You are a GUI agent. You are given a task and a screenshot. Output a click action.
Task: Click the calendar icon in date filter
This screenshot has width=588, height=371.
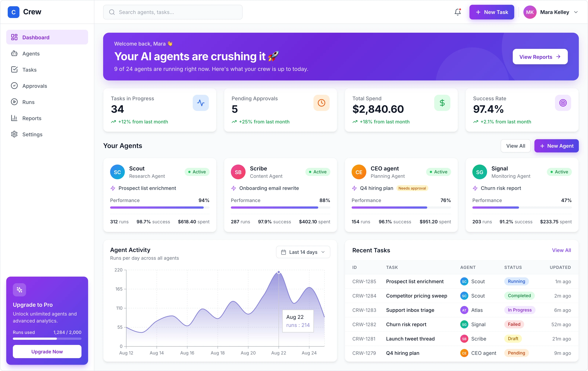(x=284, y=252)
